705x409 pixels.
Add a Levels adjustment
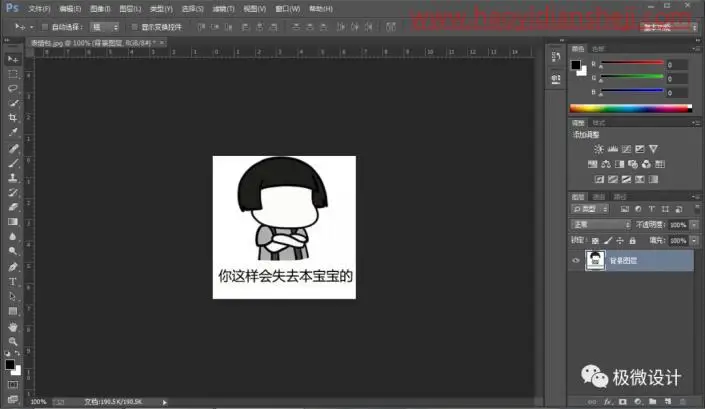[x=612, y=149]
